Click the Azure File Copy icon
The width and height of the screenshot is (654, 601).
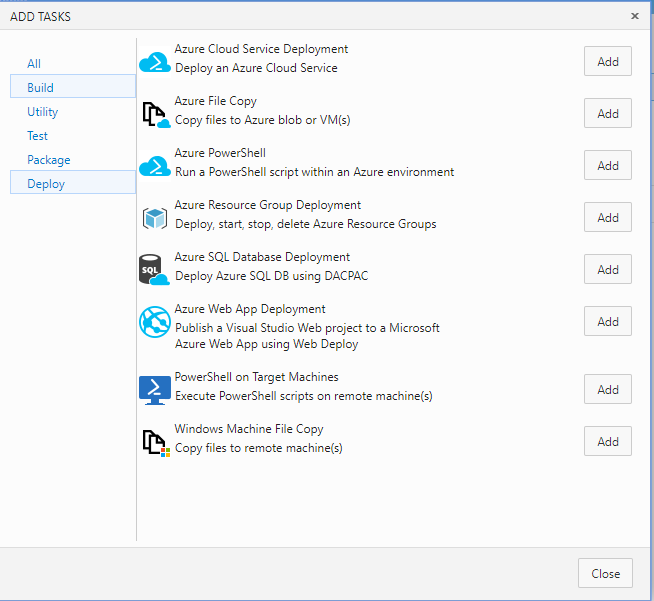(x=155, y=114)
